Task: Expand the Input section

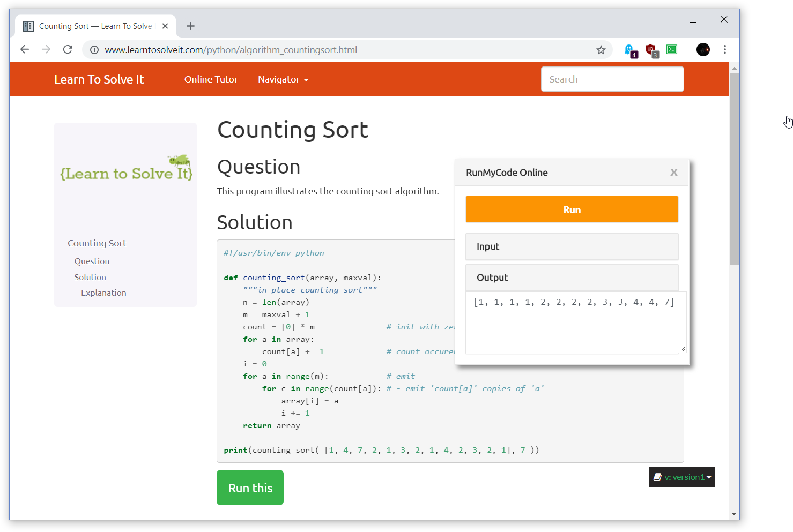Action: point(572,246)
